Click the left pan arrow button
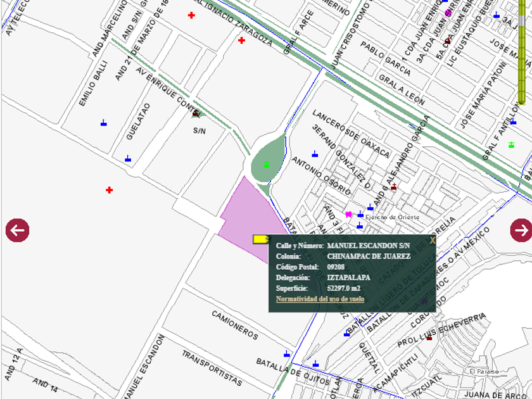Screen dimensions: 532x399 pos(17,230)
